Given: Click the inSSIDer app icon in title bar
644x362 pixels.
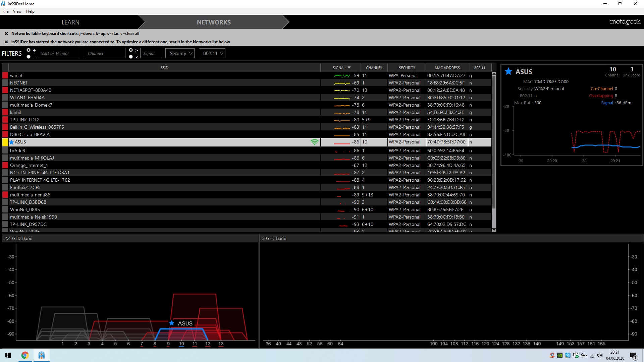Looking at the screenshot, I should click(3, 4).
